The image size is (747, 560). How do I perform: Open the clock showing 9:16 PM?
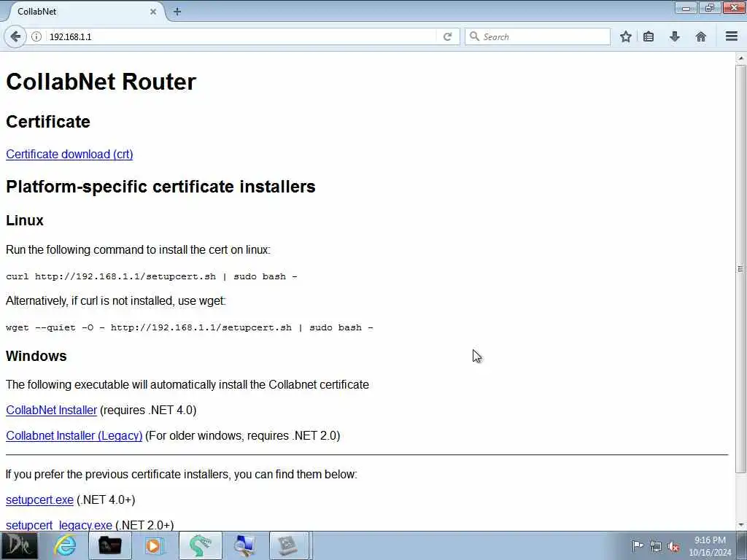pyautogui.click(x=710, y=546)
